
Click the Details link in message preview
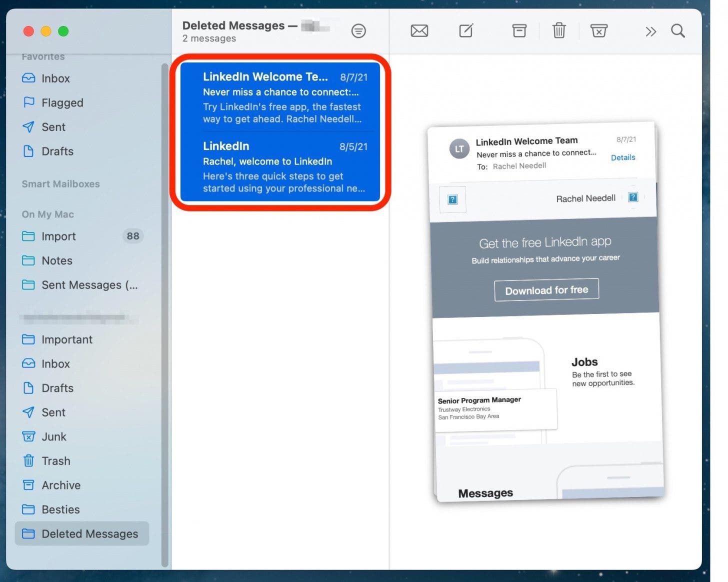point(622,157)
